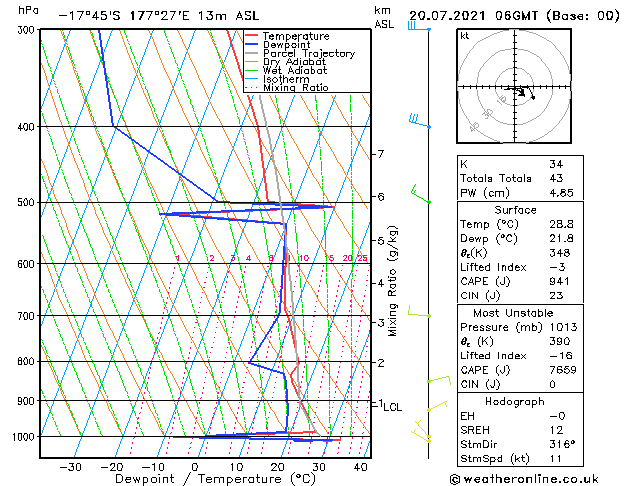This screenshot has width=629, height=486.
Task: Click the wind barb at 300 hPa
Action: pos(416,26)
